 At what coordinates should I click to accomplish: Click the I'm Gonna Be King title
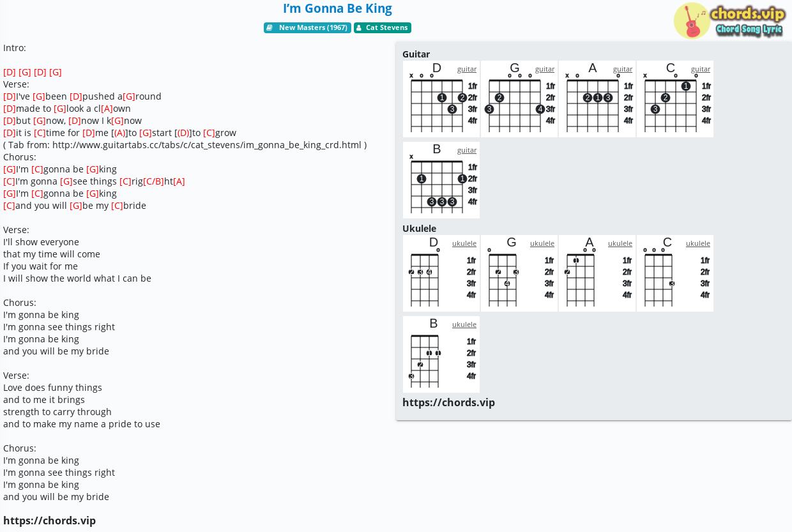point(337,8)
